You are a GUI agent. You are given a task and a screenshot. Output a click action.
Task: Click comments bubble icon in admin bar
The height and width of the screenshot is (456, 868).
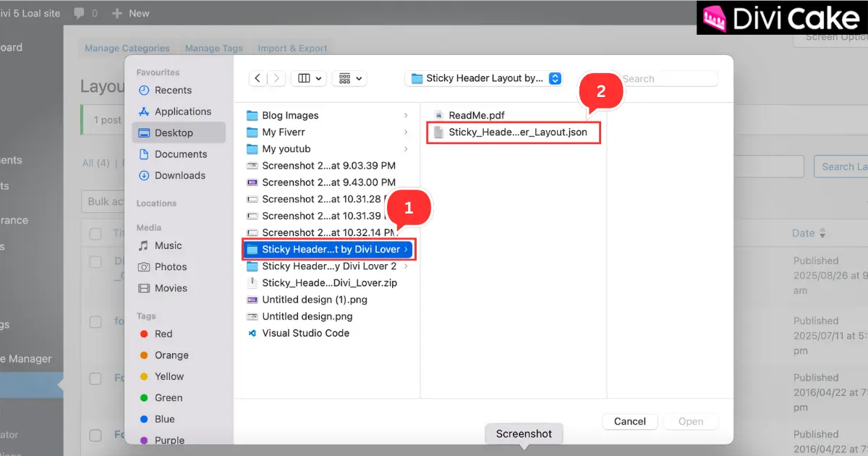click(x=79, y=13)
